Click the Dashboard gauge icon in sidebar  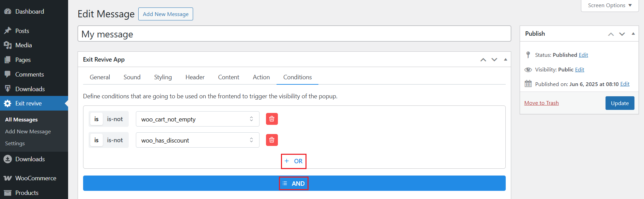coord(7,12)
